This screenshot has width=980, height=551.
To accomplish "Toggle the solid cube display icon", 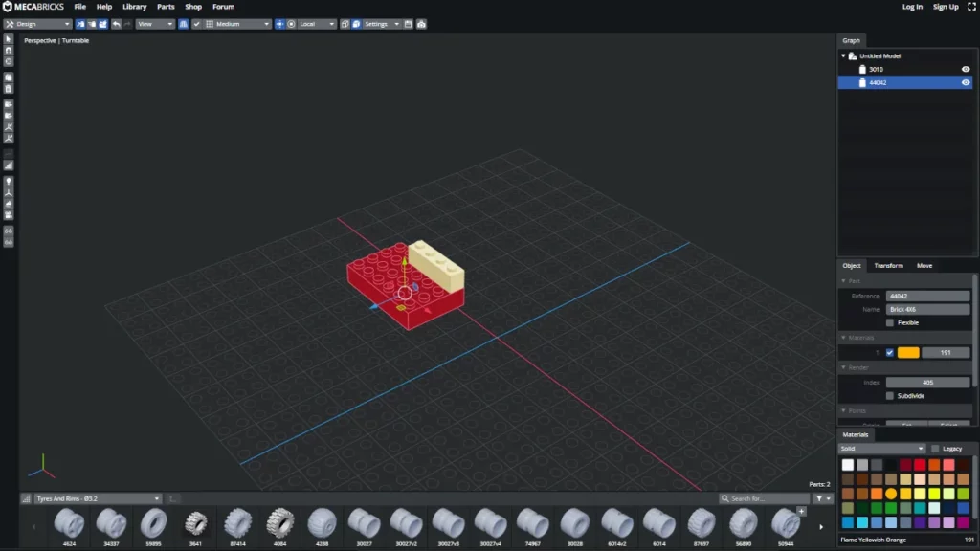I will click(x=356, y=24).
